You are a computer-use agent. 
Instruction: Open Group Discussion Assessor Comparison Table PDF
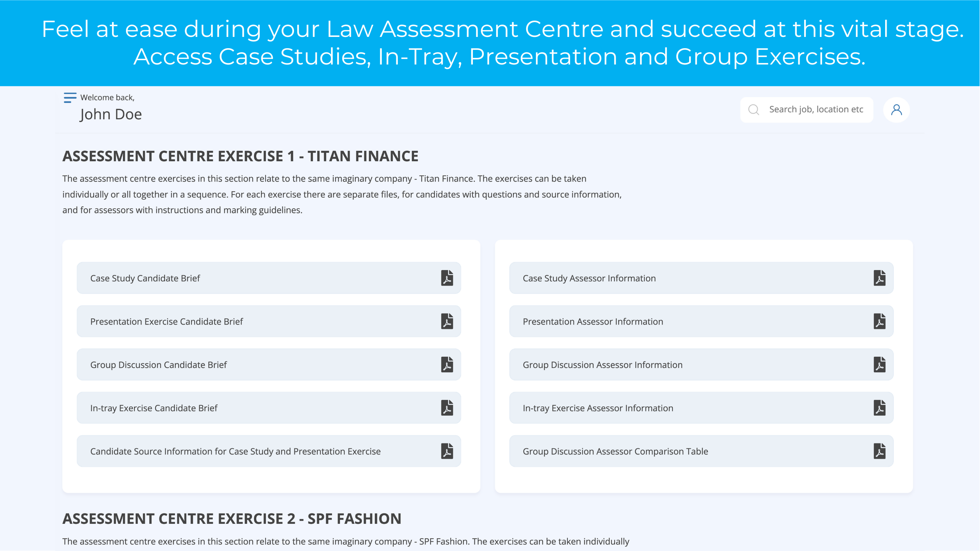[x=880, y=451]
